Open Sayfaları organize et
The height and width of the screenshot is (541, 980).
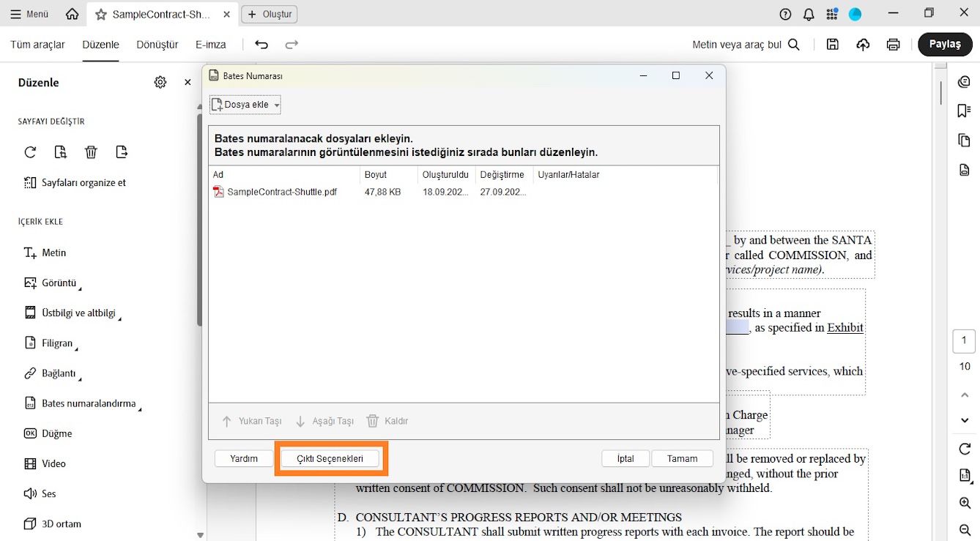click(x=75, y=182)
